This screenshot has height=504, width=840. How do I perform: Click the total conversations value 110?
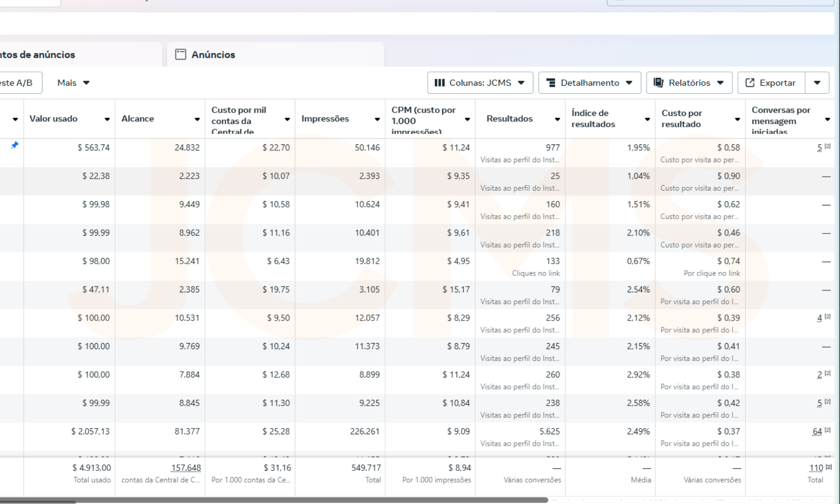(816, 468)
